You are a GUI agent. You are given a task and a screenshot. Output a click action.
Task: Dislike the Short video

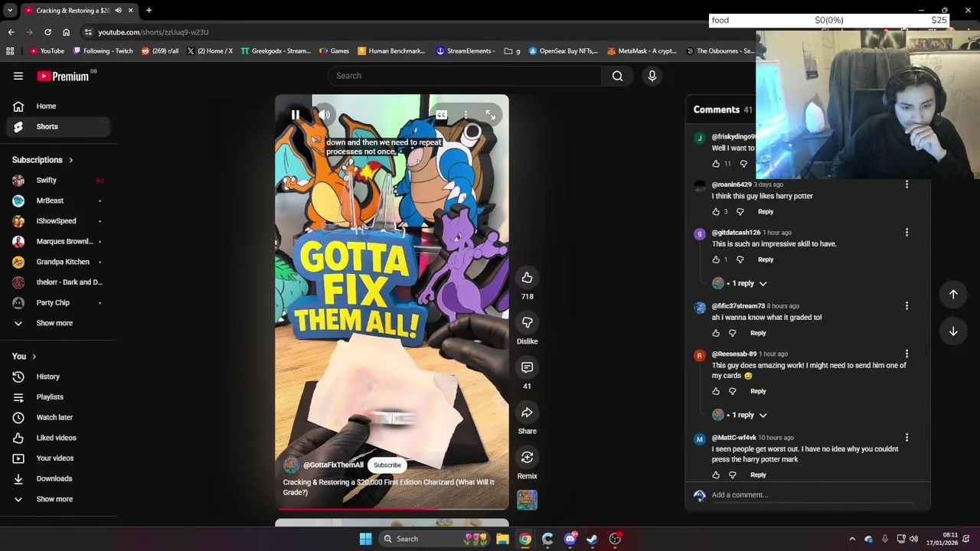(527, 322)
